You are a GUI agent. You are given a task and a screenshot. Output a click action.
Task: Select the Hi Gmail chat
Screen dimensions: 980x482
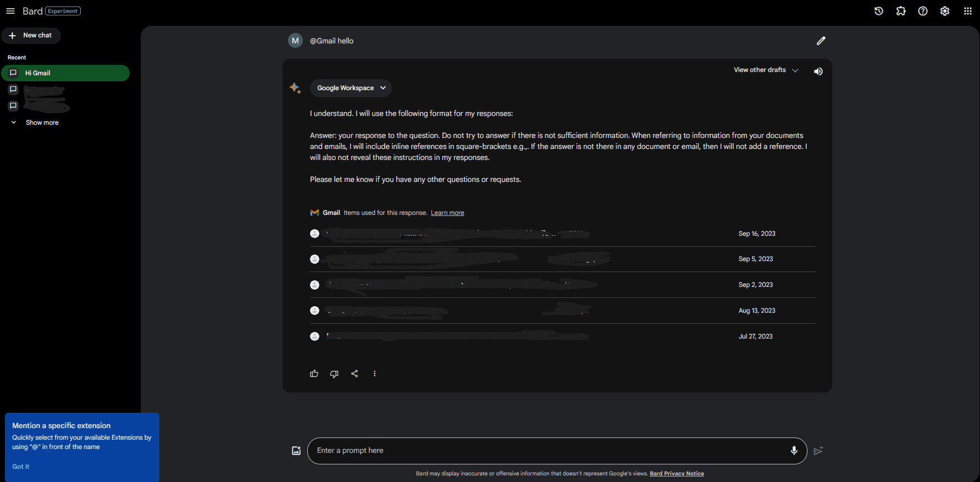pos(65,73)
